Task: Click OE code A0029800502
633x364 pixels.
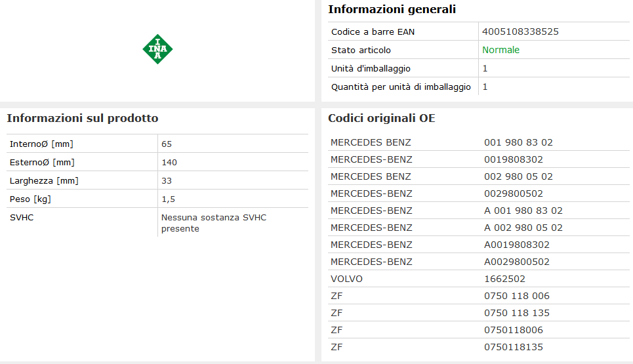Action: pos(517,262)
